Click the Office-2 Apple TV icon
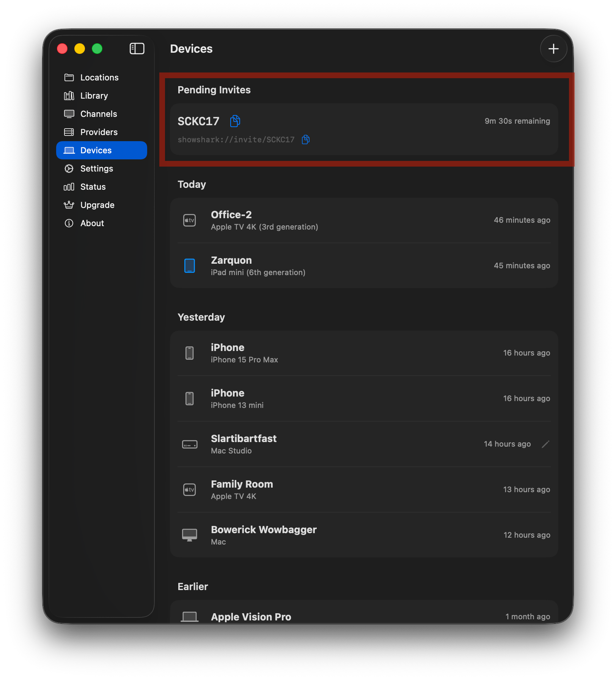 click(x=190, y=220)
